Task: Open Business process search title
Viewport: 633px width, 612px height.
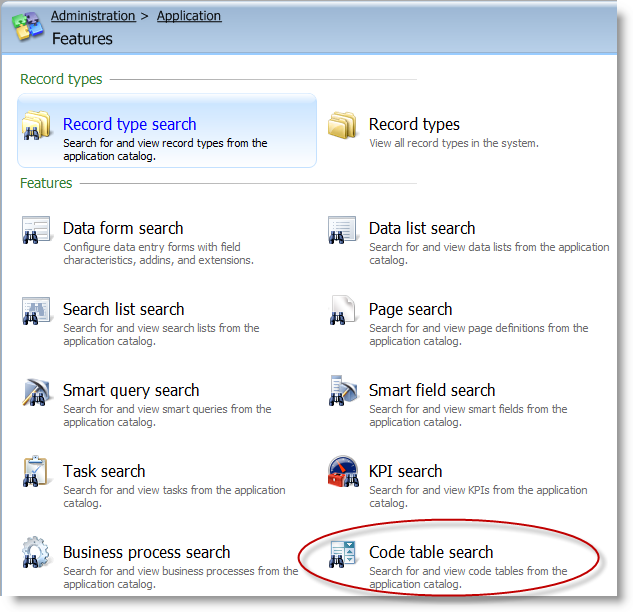Action: [x=147, y=552]
